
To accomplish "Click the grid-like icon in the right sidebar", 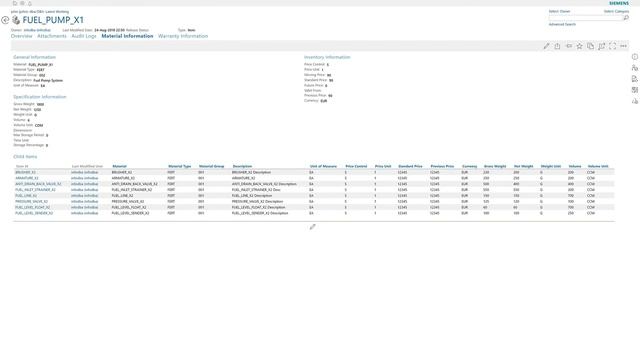I will 635,90.
